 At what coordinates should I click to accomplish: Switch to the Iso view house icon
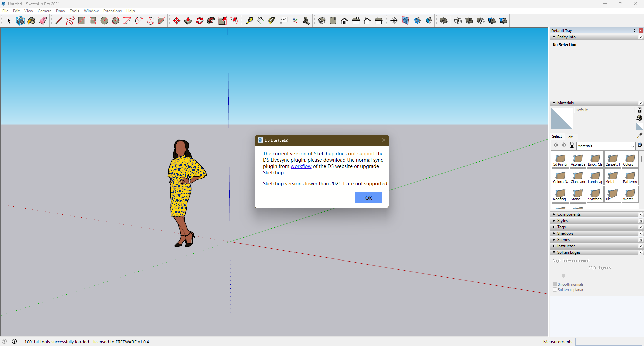[x=322, y=21]
